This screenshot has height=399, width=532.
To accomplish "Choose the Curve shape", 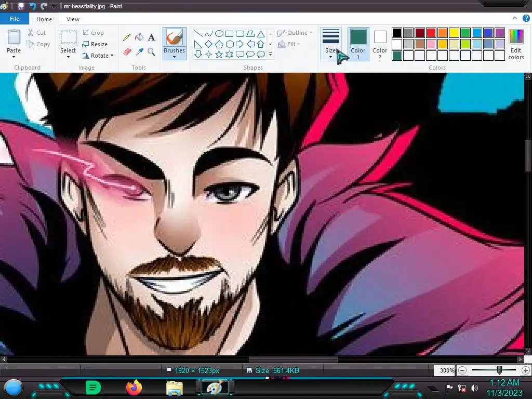I will coord(209,34).
